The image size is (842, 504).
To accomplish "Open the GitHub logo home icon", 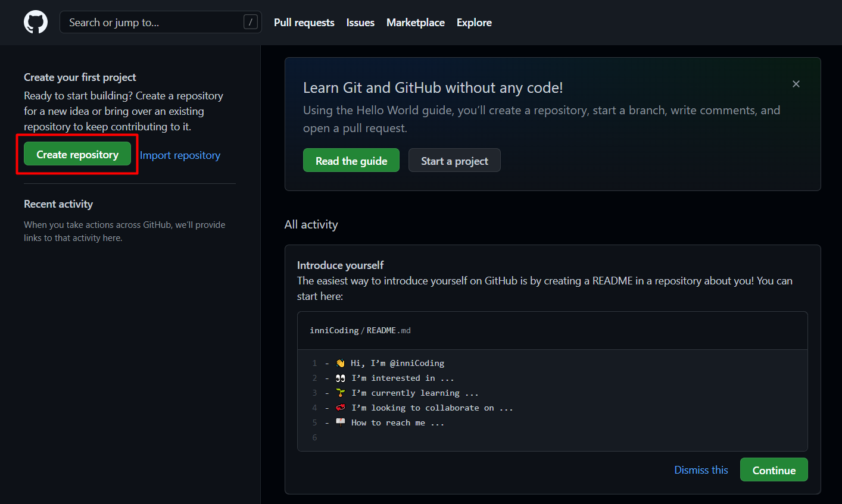I will (x=36, y=23).
